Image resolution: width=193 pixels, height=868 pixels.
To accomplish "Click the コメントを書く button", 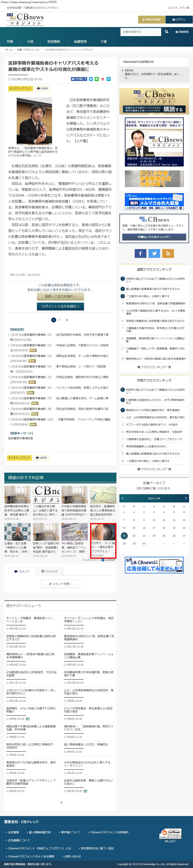I will coord(60,584).
